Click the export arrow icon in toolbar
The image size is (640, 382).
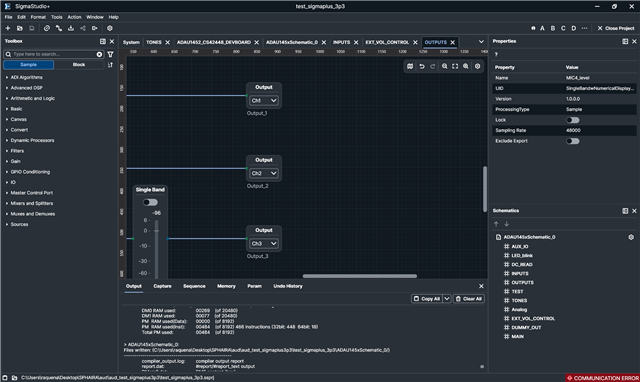pos(95,28)
